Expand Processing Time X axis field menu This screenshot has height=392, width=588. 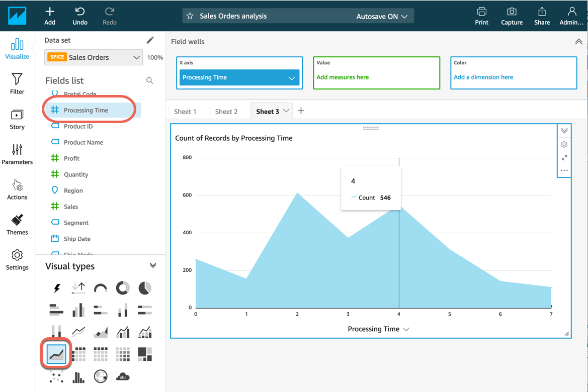tap(291, 78)
